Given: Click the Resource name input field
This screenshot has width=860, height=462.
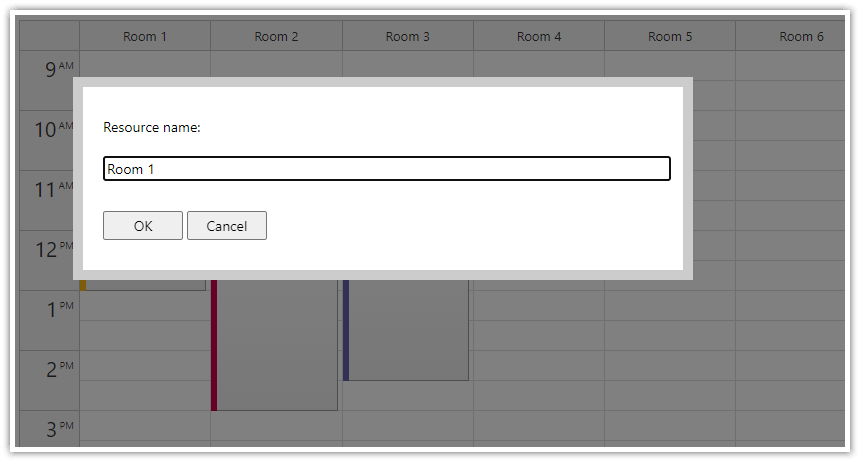Looking at the screenshot, I should pyautogui.click(x=387, y=168).
